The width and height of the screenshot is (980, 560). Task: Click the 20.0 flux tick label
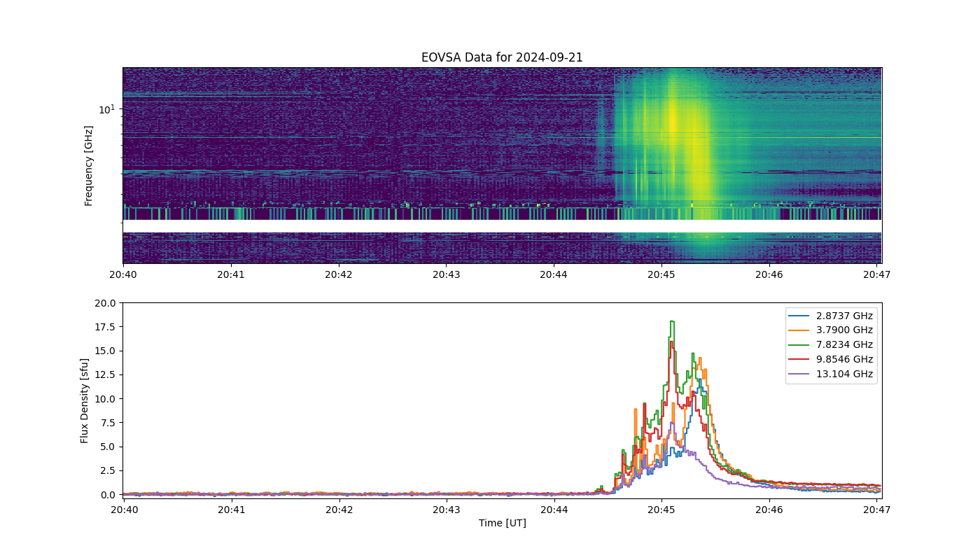point(106,303)
